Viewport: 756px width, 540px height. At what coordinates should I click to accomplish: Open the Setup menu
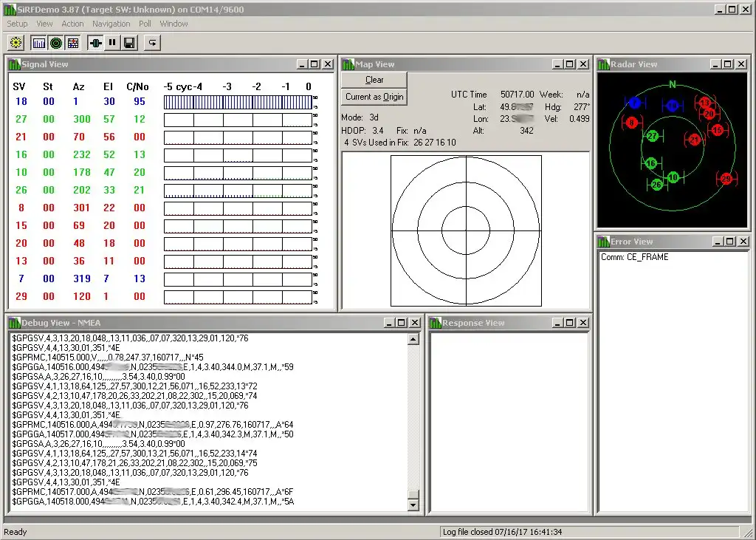(17, 24)
